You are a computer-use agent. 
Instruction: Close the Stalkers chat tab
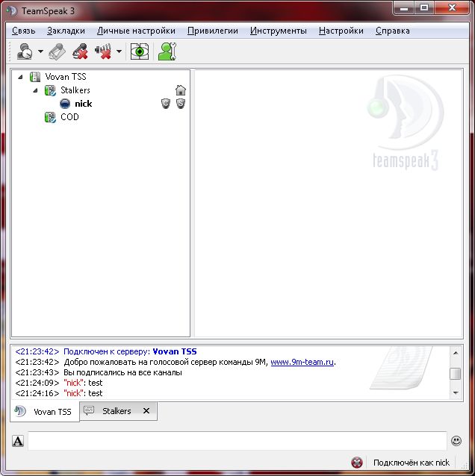coord(146,411)
